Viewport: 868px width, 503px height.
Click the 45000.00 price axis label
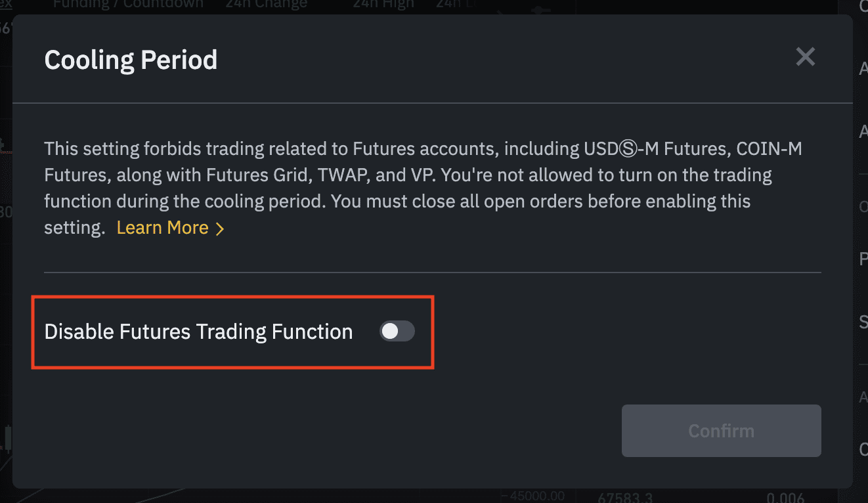[x=537, y=495]
